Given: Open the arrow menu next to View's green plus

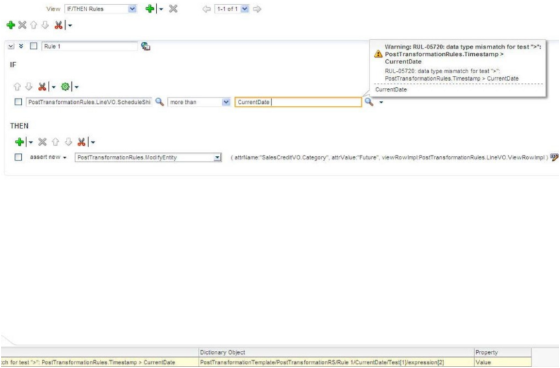Looking at the screenshot, I should (161, 9).
